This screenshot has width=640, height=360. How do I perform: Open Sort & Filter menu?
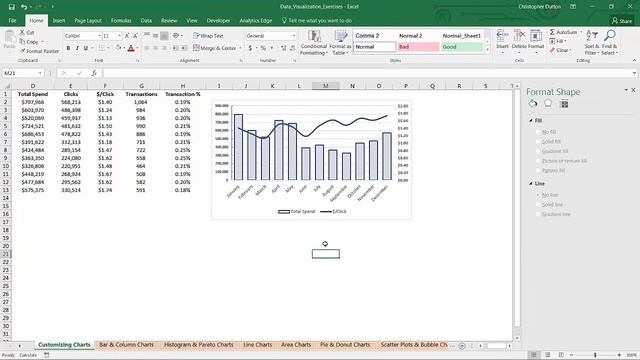click(591, 42)
